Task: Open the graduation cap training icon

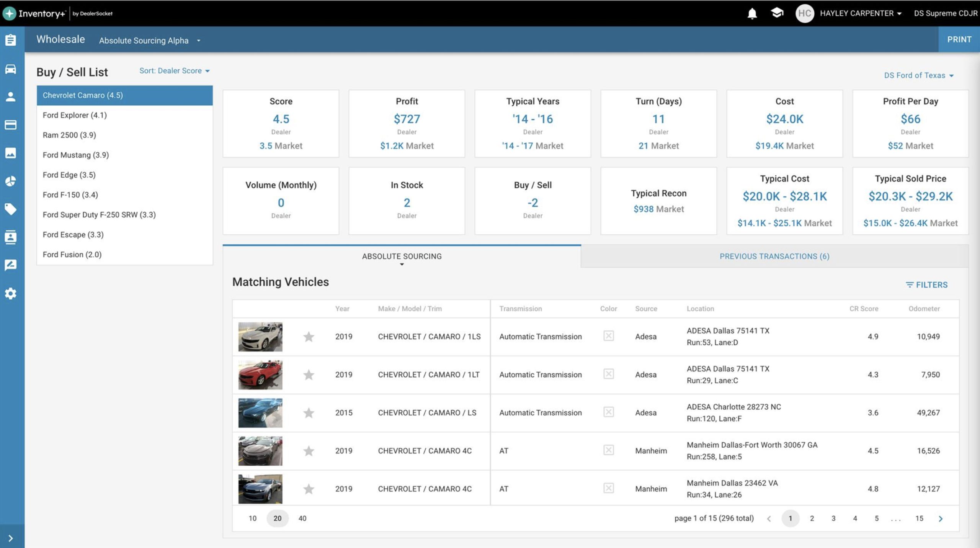Action: click(777, 13)
